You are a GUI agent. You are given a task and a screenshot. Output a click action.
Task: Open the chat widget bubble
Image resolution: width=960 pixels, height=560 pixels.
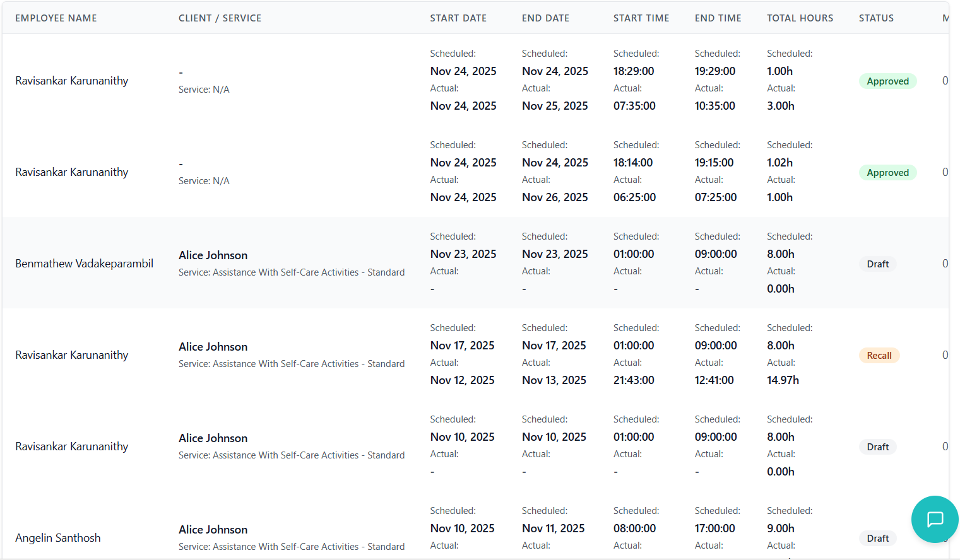(x=935, y=519)
